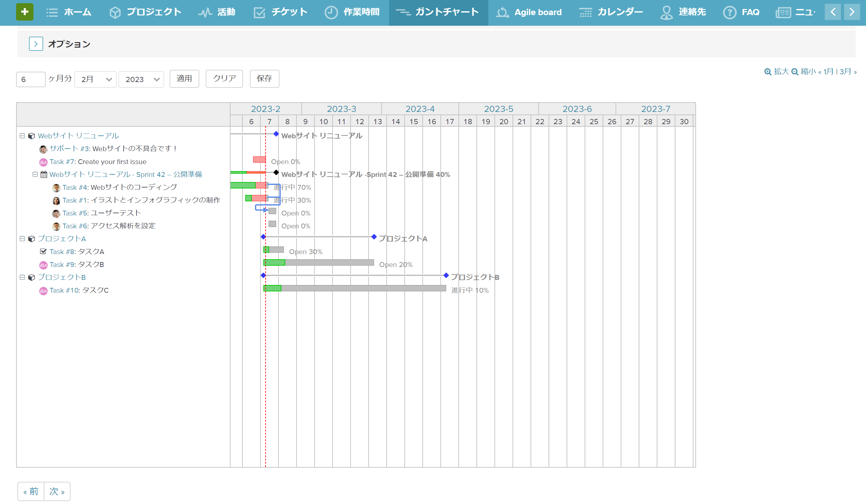Click the project cube icon beside プロジェクトA

(31, 239)
